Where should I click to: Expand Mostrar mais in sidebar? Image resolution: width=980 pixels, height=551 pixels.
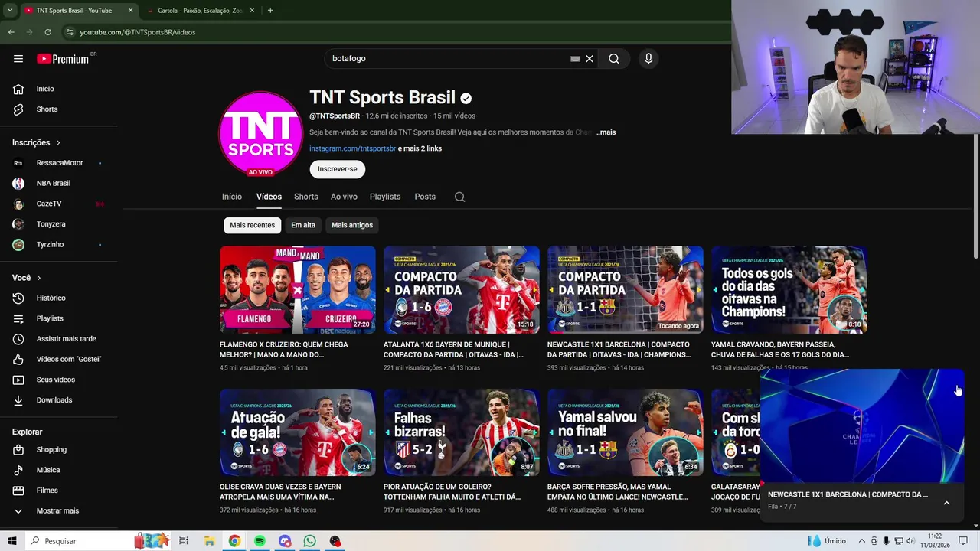[58, 510]
